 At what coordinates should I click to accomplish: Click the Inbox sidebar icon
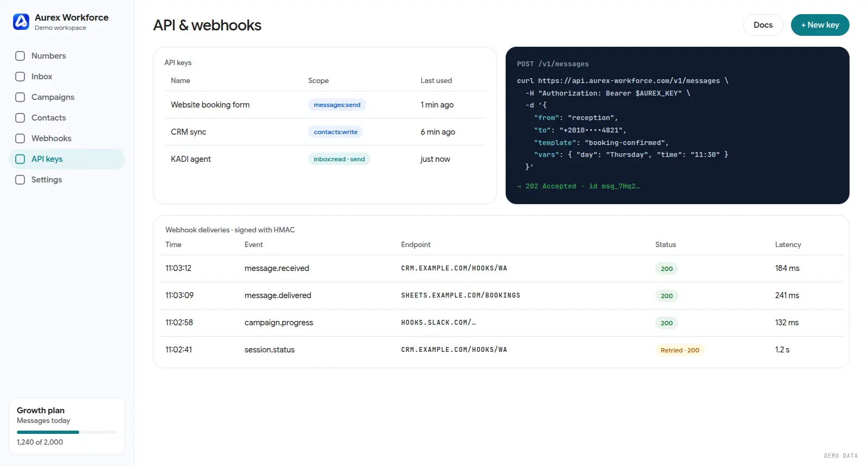pos(20,77)
